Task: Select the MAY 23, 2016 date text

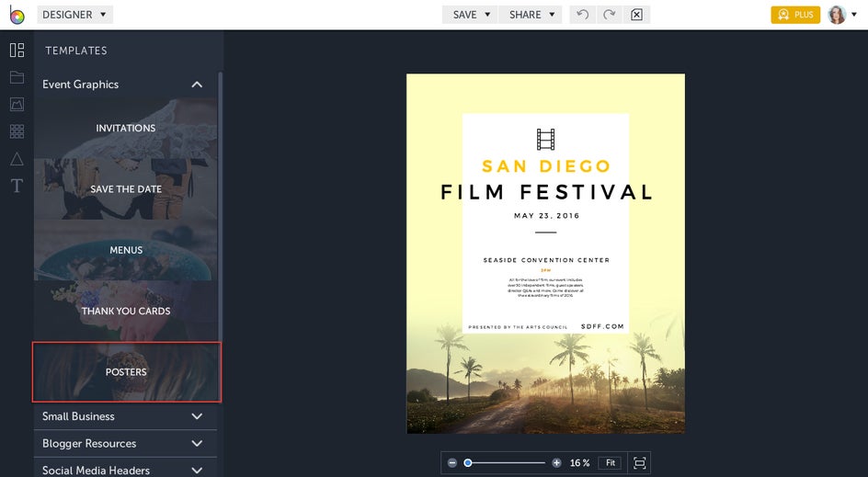Action: tap(546, 216)
